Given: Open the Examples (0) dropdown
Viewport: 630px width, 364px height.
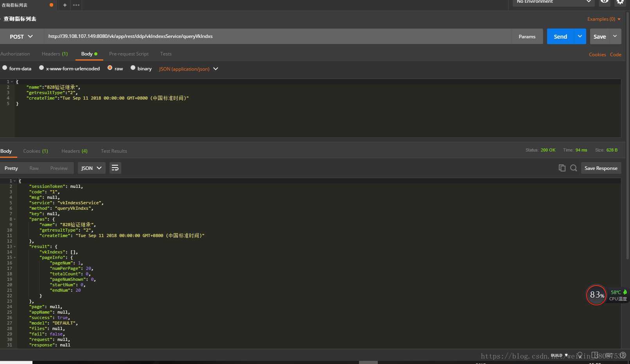Looking at the screenshot, I should 604,19.
